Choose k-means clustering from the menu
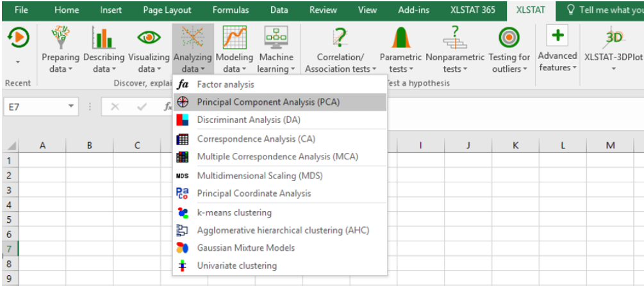 point(234,212)
